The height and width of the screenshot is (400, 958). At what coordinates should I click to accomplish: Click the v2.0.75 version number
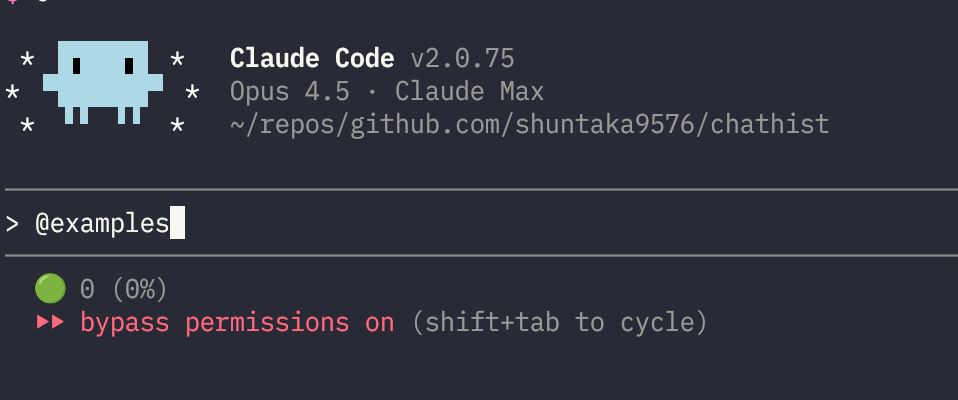coord(462,59)
